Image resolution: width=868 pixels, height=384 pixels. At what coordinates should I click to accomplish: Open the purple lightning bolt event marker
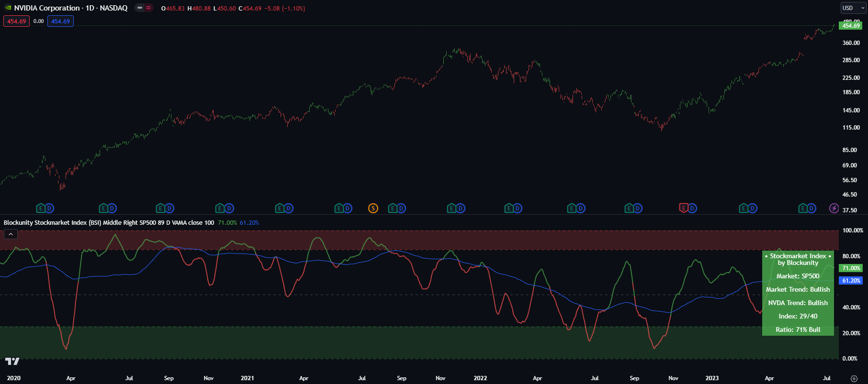[x=834, y=208]
